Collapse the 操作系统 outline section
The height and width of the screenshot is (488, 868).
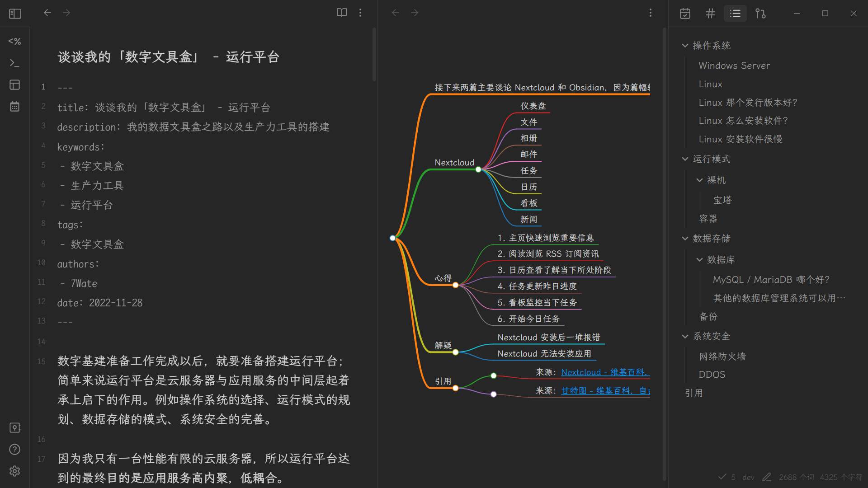[x=685, y=45]
